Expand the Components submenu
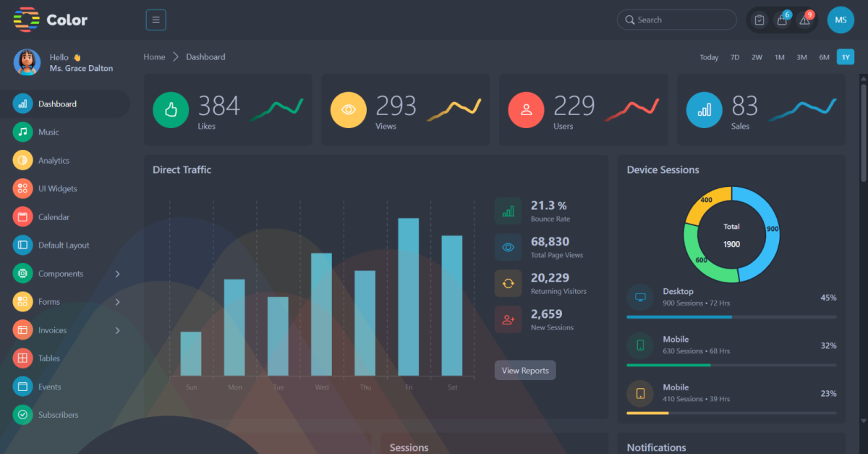The width and height of the screenshot is (868, 454). point(117,274)
